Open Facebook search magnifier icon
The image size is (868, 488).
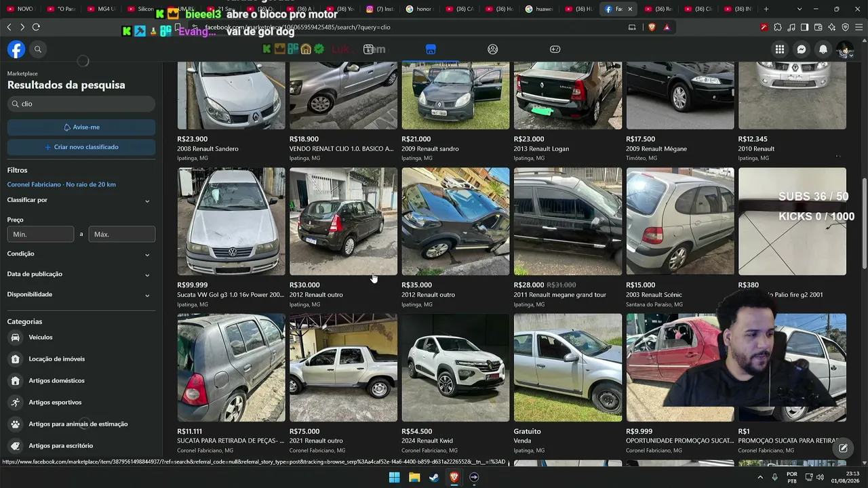[x=38, y=49]
